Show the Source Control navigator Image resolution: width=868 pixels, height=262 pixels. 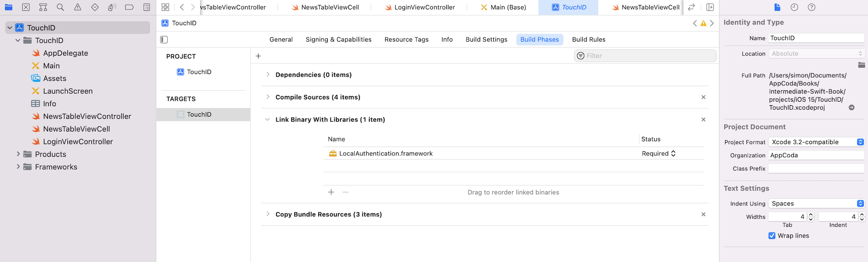coord(26,7)
